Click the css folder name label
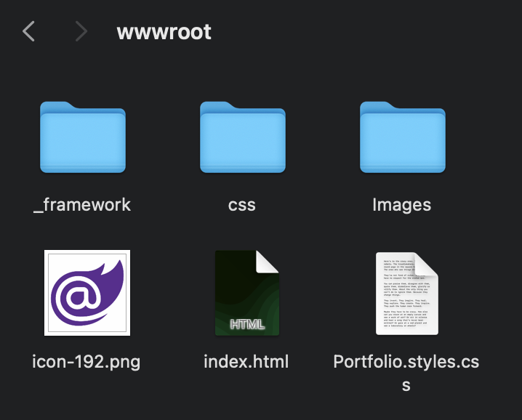Screen dimensions: 522x420 tap(242, 205)
